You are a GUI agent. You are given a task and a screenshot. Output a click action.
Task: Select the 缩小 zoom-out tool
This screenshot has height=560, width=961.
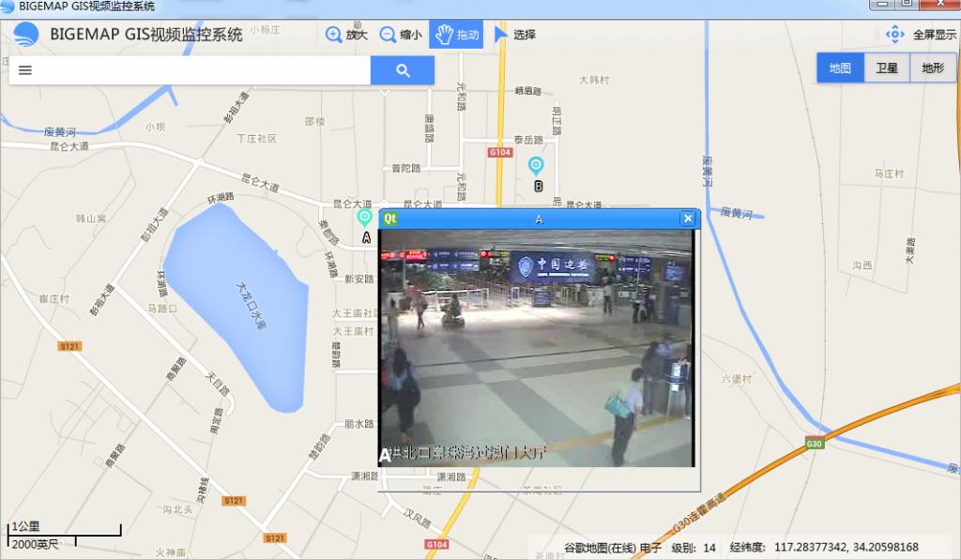click(x=400, y=35)
